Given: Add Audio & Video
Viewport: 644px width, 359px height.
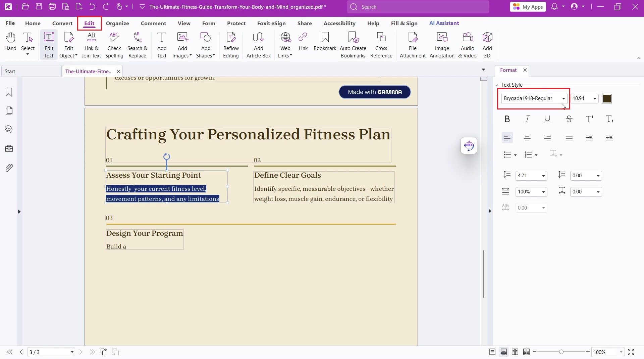Looking at the screenshot, I should point(467,45).
